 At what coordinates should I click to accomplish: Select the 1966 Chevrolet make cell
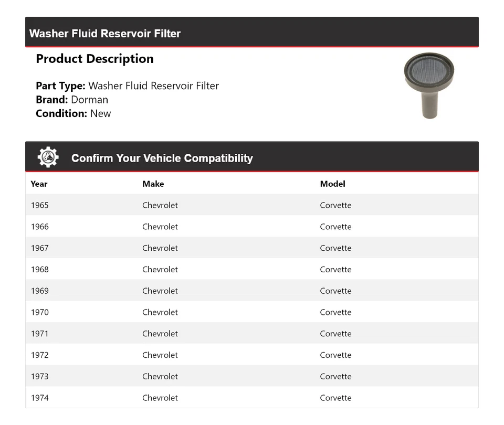(160, 227)
